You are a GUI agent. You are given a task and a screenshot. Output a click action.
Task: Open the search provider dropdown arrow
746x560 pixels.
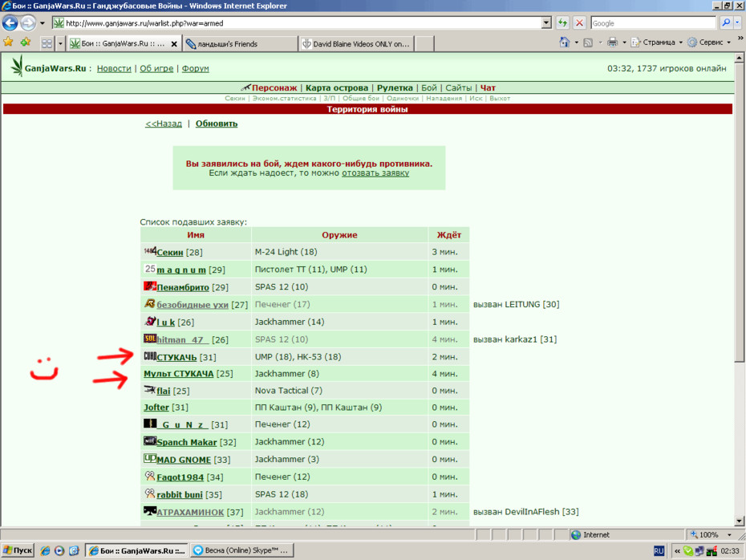[x=738, y=22]
